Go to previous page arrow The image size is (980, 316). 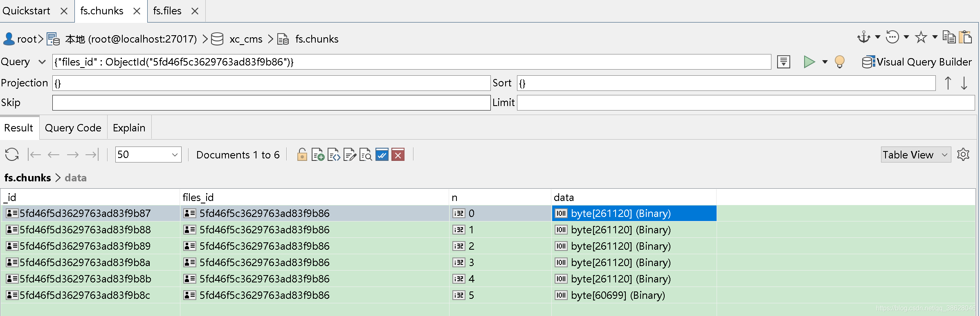point(54,155)
